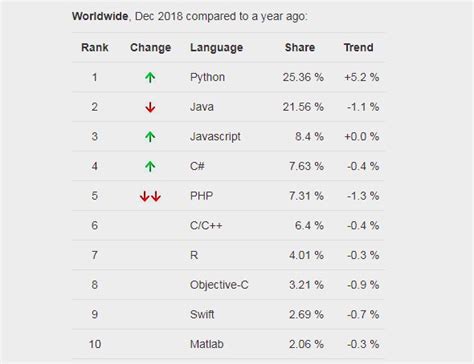The width and height of the screenshot is (474, 364).
Task: Select the Change column header
Action: click(x=150, y=47)
